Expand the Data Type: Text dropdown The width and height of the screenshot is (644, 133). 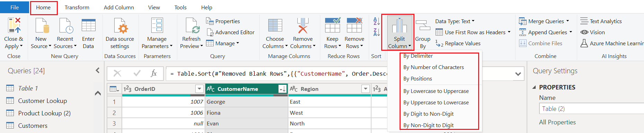pos(455,21)
